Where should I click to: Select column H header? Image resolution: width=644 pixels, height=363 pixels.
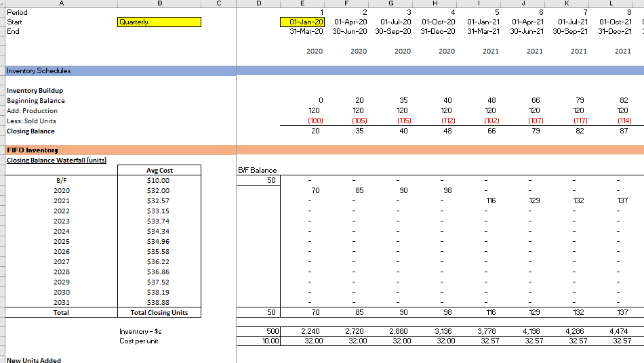[435, 3]
